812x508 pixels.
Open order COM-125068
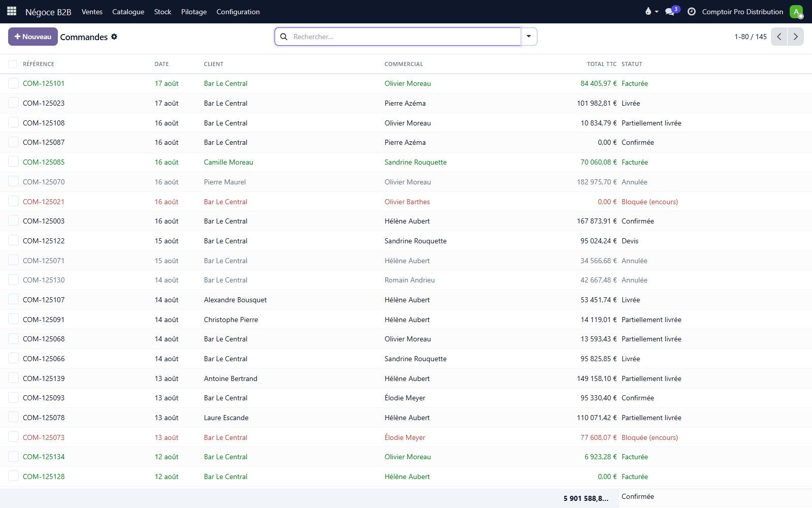pyautogui.click(x=44, y=339)
